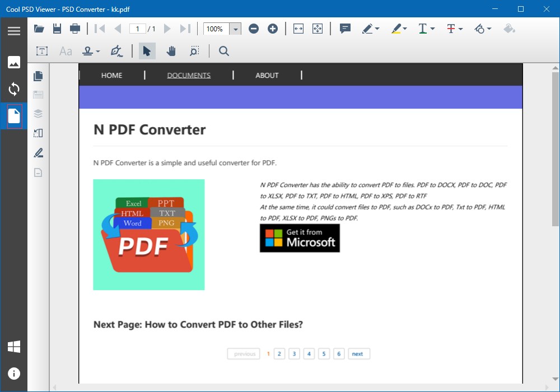Zoom out with the minus circle
This screenshot has width=560, height=392.
[x=254, y=29]
